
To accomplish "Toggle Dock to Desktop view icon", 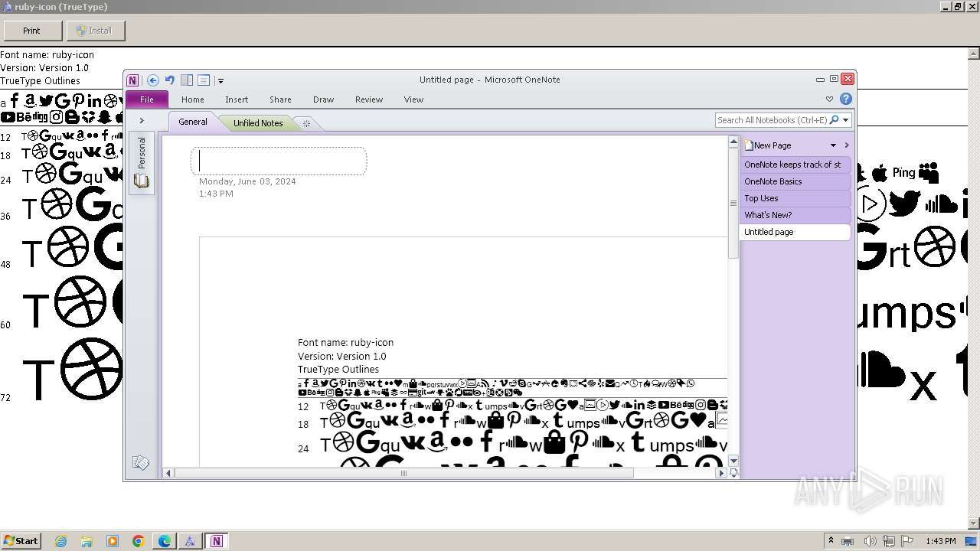I will [187, 80].
